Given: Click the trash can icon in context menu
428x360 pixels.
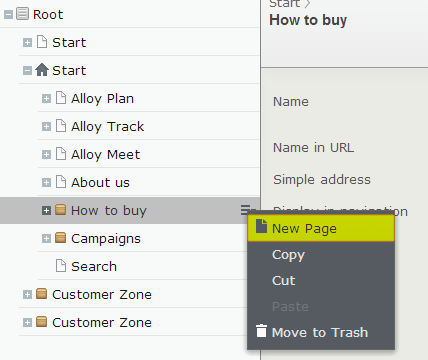Looking at the screenshot, I should (261, 331).
